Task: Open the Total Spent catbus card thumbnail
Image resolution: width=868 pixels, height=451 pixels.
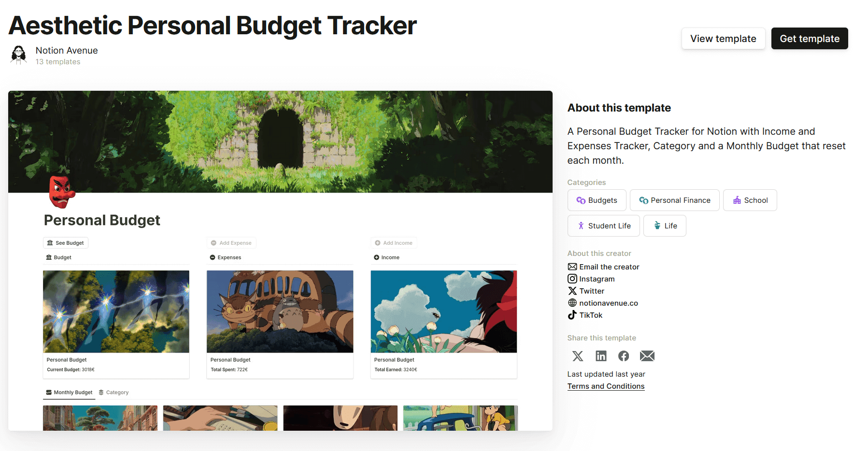Action: pyautogui.click(x=280, y=311)
